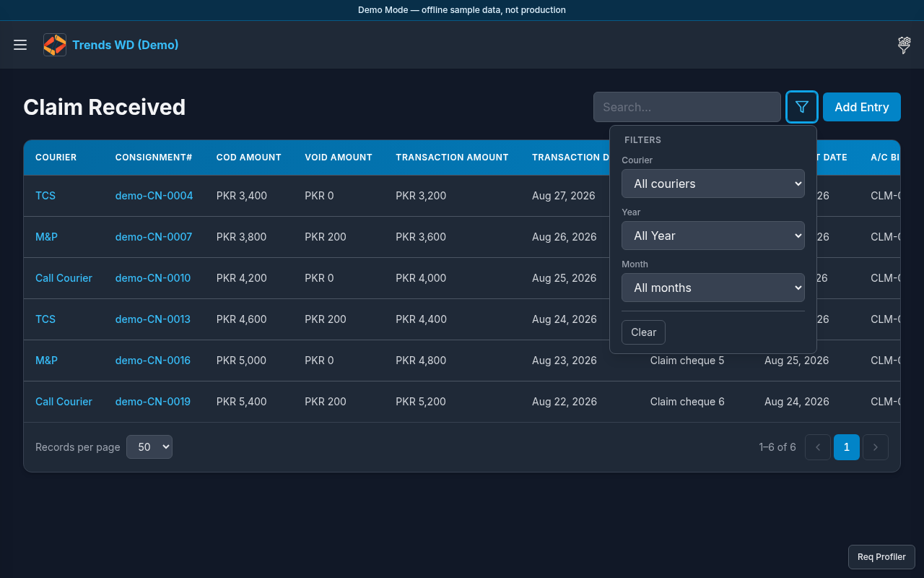Sort by Transaction Amount column header
The image size is (924, 578).
coord(452,158)
